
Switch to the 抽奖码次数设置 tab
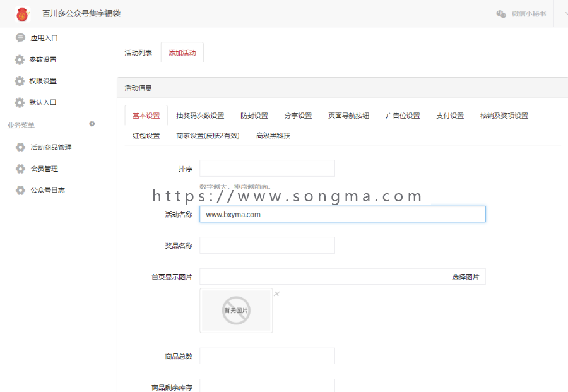pyautogui.click(x=200, y=116)
